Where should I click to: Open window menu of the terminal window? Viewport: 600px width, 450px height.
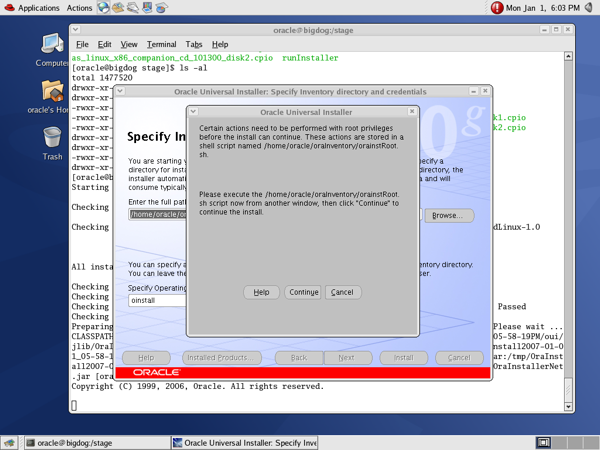click(76, 29)
